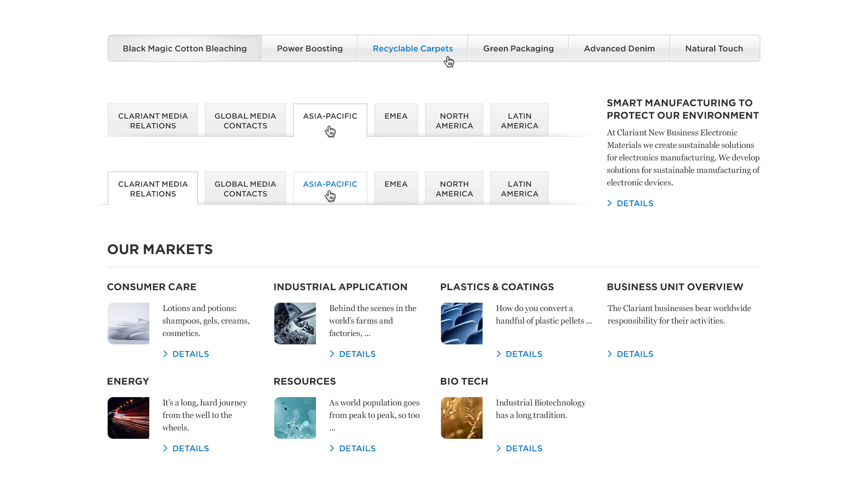Click the Industrial Application heading
Image resolution: width=868 pixels, height=486 pixels.
click(340, 287)
